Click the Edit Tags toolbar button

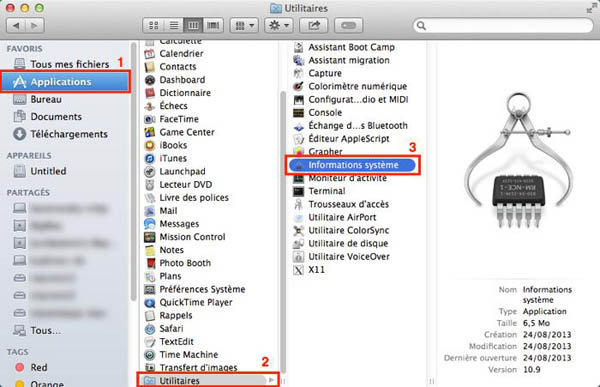349,26
